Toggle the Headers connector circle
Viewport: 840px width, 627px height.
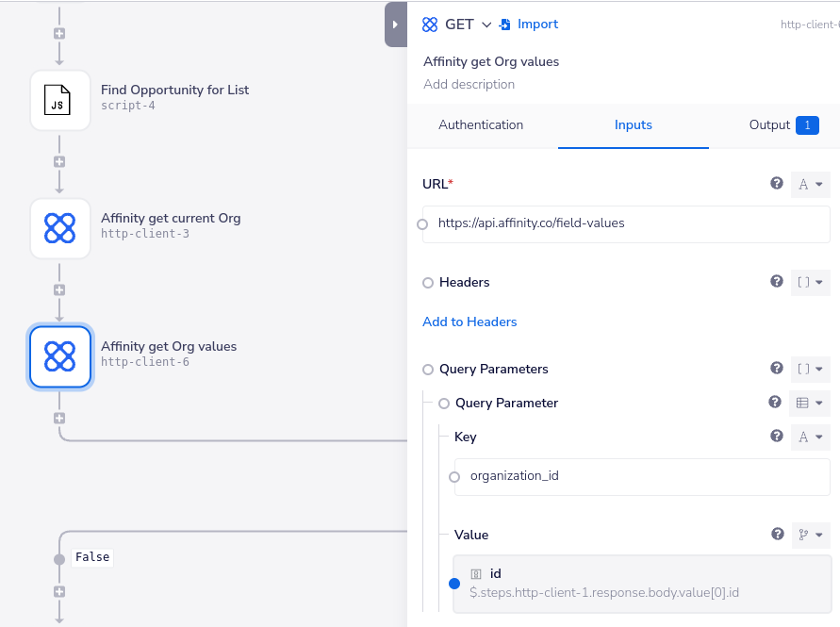(428, 283)
